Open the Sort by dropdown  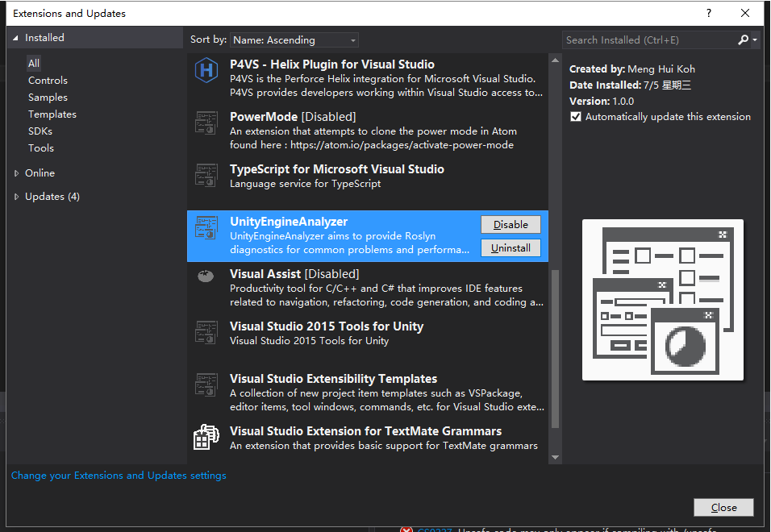coord(294,39)
